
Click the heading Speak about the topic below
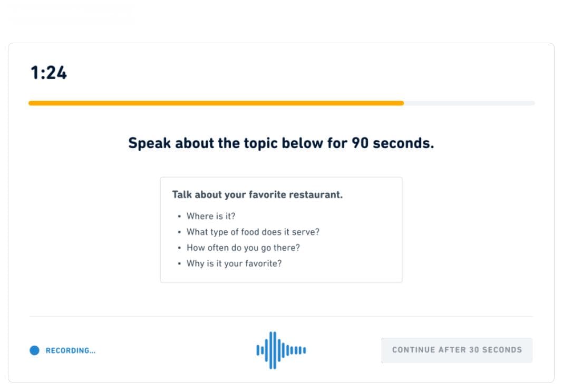[x=281, y=143]
